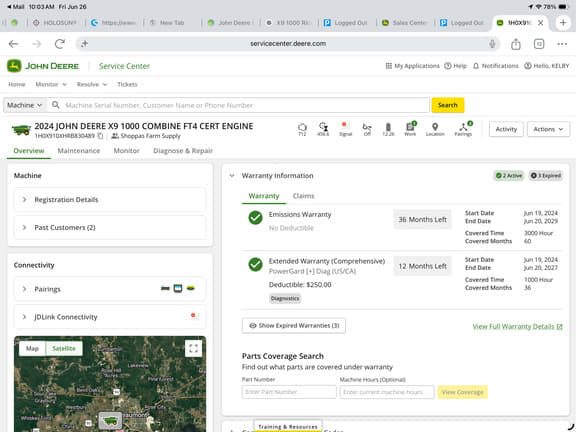This screenshot has height=432, width=576.
Task: Click the key Off status icon
Action: point(367,129)
